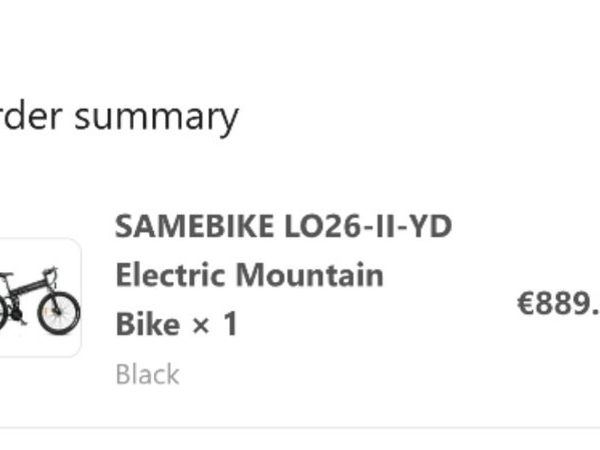Click the front wheel in the bike image
The width and height of the screenshot is (600, 450).
[58, 312]
